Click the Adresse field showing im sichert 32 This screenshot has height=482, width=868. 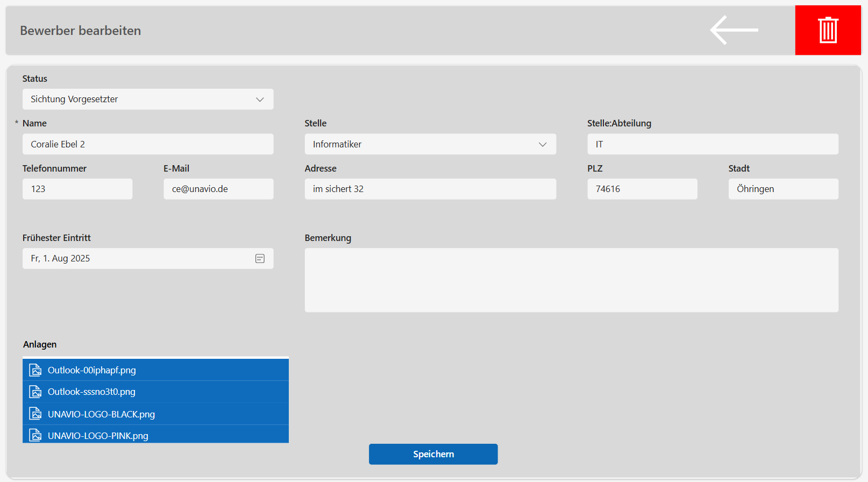point(430,189)
